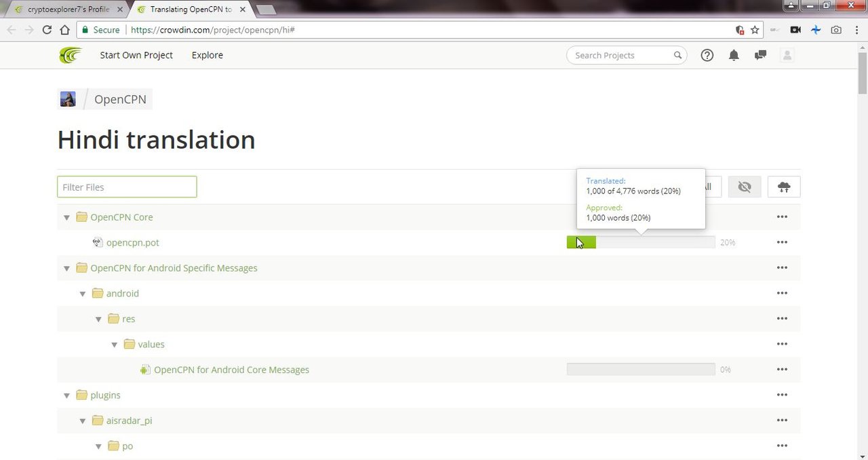Open the help question mark icon
This screenshot has width=868, height=460.
[707, 56]
